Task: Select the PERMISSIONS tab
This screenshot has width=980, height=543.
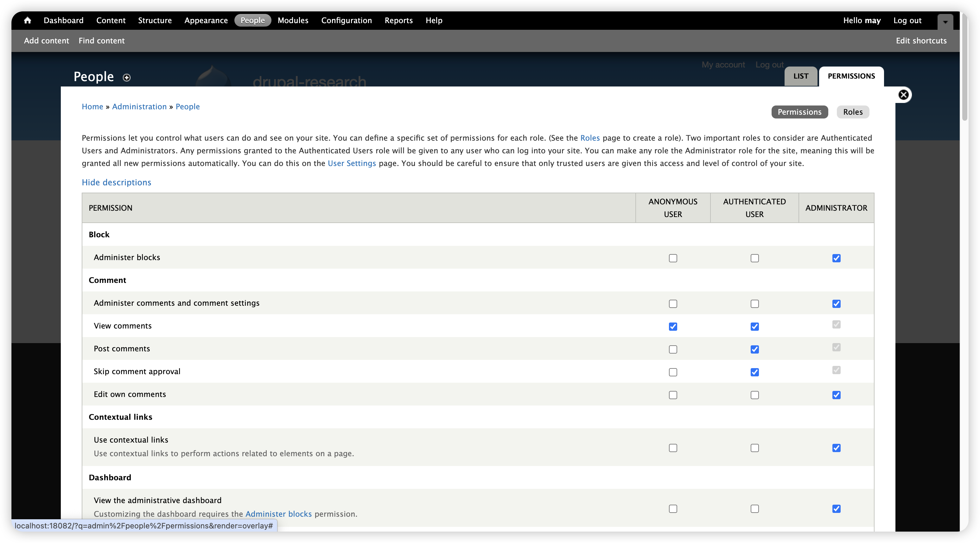Action: (x=851, y=76)
